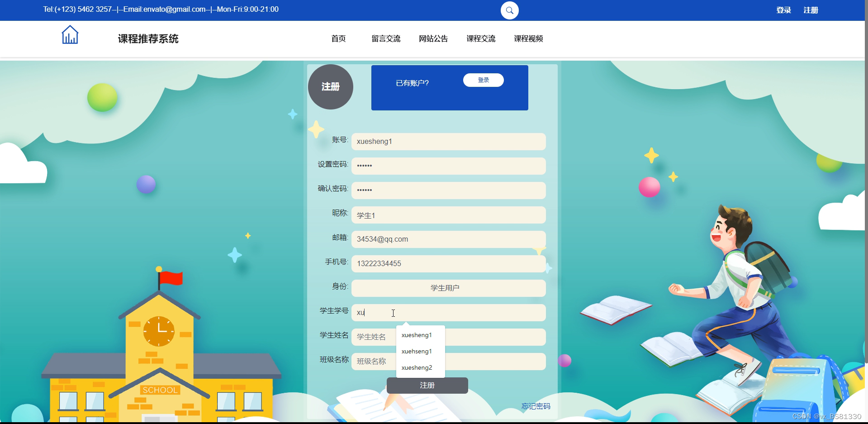Click the 学生学号 autocomplete input
This screenshot has height=424, width=868.
(x=449, y=313)
